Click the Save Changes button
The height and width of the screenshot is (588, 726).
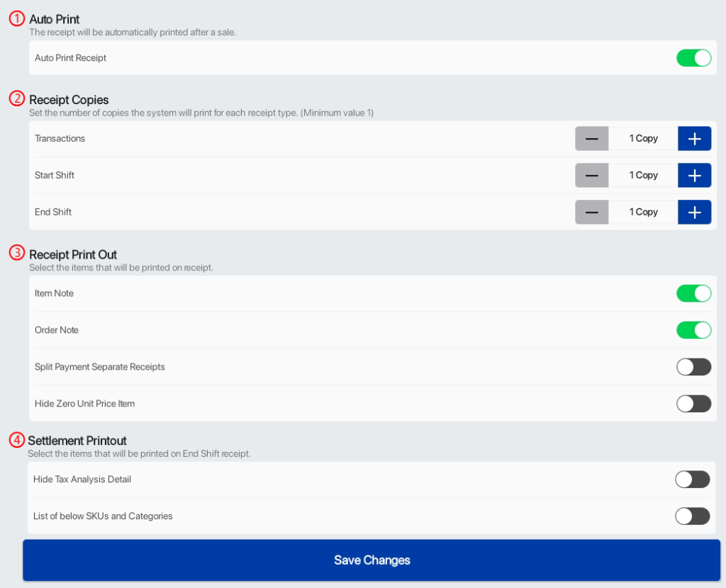tap(372, 560)
